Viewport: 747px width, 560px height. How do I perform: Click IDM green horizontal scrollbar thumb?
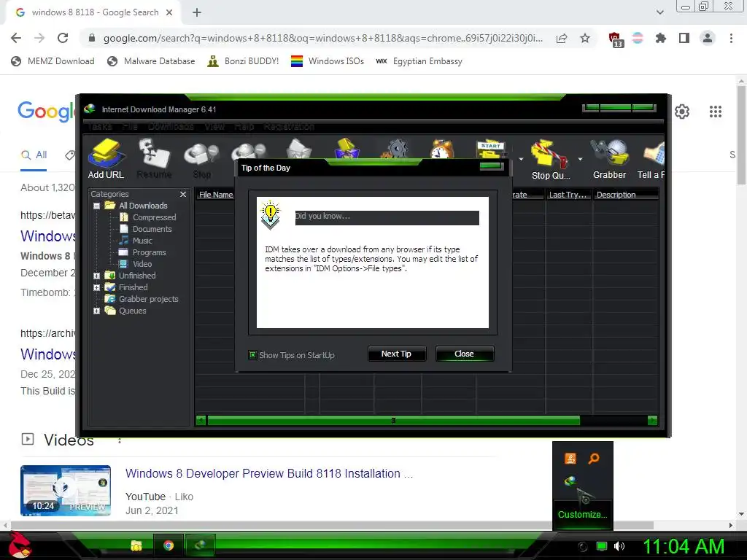(x=393, y=421)
